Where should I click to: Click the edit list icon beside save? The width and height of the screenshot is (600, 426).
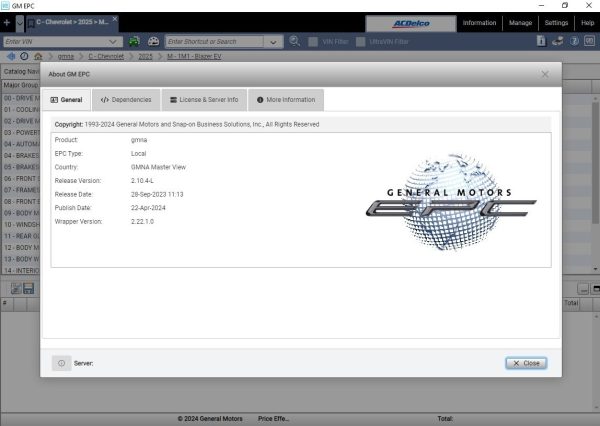(16, 288)
